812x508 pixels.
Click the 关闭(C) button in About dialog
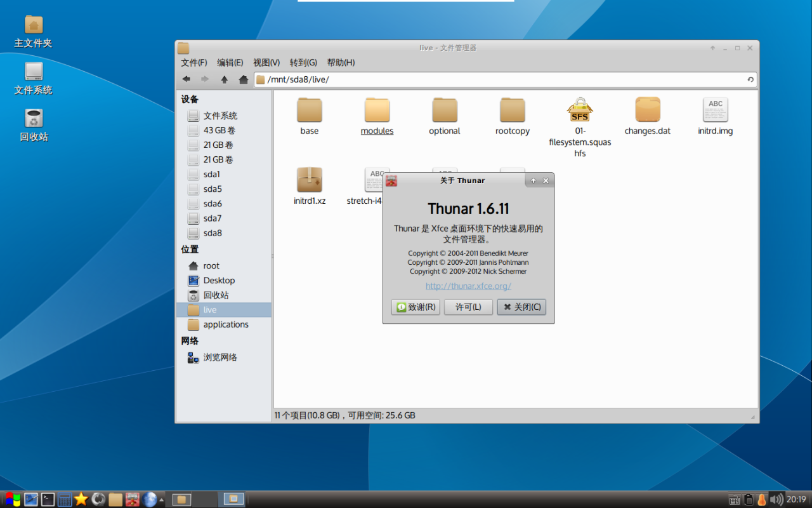(x=521, y=307)
